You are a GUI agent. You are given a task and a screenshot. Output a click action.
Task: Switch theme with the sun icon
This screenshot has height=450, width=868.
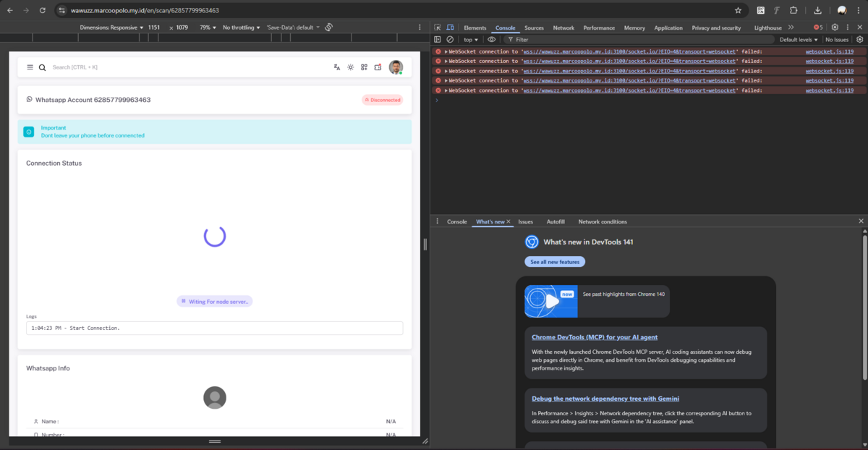(351, 67)
